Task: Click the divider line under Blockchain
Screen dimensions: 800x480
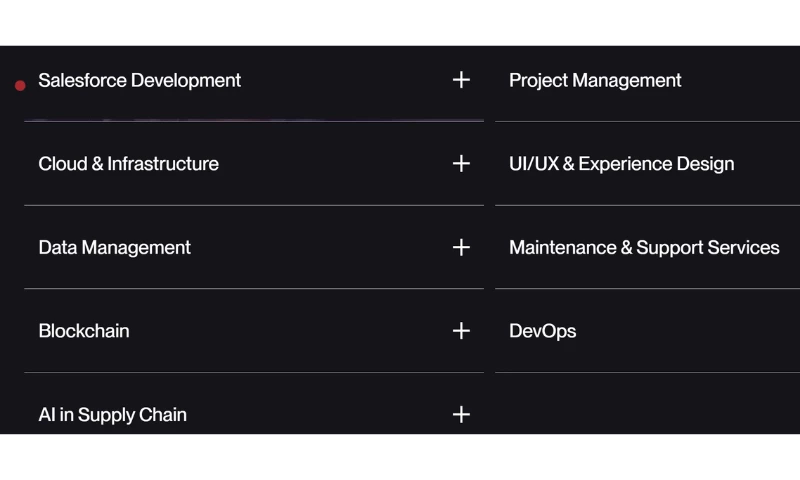Action: coord(254,372)
